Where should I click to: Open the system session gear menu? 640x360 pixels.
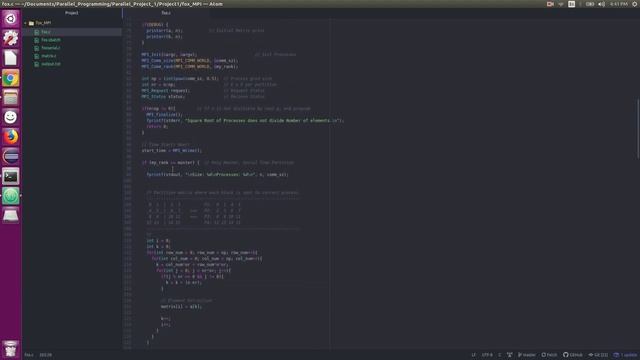tap(635, 4)
